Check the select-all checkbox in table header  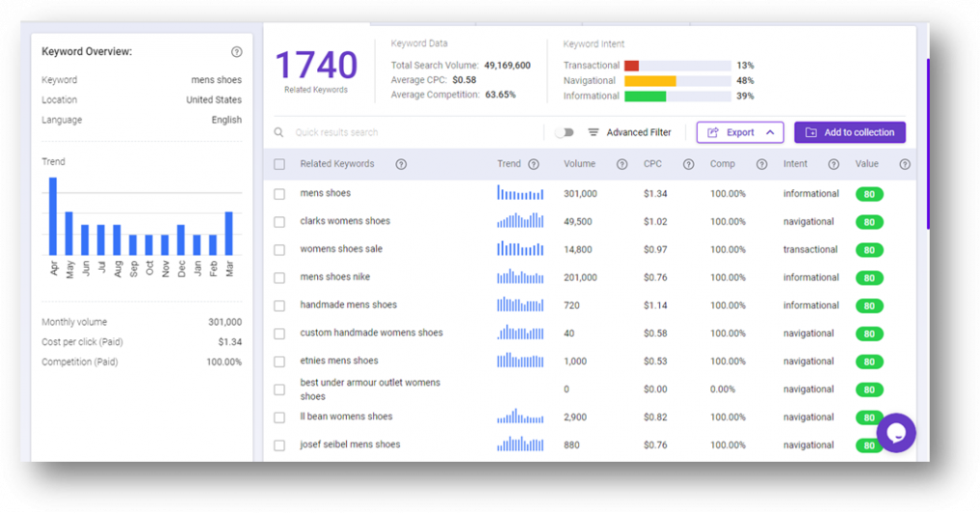(x=279, y=165)
